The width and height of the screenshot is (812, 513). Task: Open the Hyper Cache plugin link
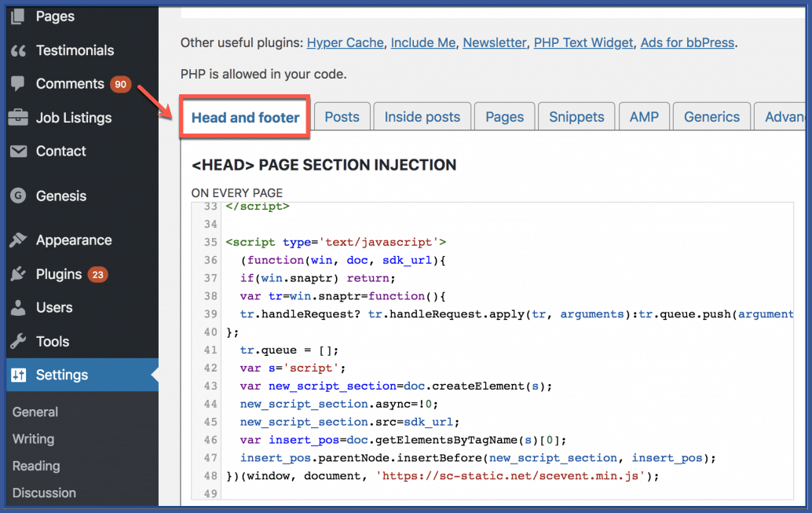pyautogui.click(x=345, y=42)
